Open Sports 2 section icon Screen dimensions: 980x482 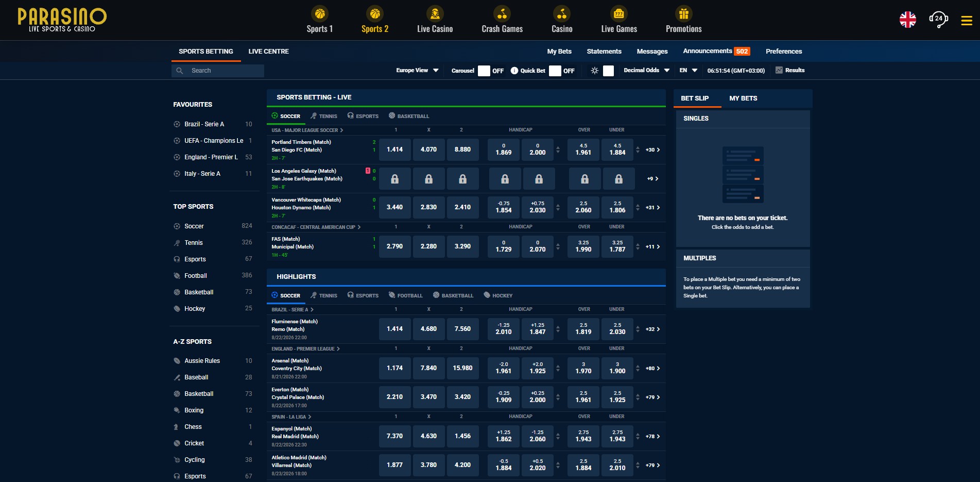tap(375, 13)
